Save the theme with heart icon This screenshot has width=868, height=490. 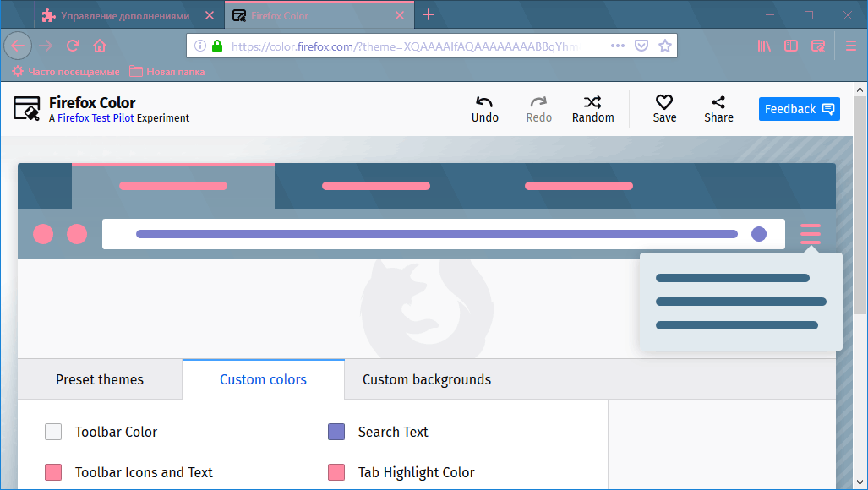(x=664, y=109)
